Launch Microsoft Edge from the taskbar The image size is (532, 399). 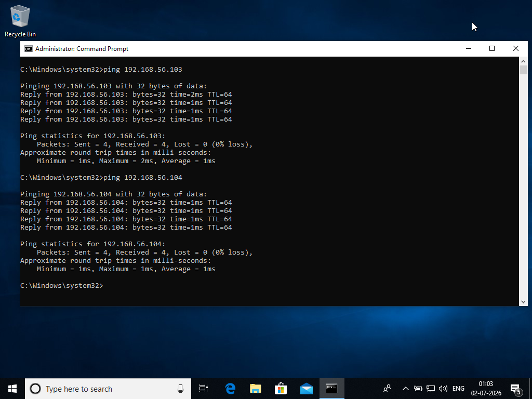tap(230, 389)
